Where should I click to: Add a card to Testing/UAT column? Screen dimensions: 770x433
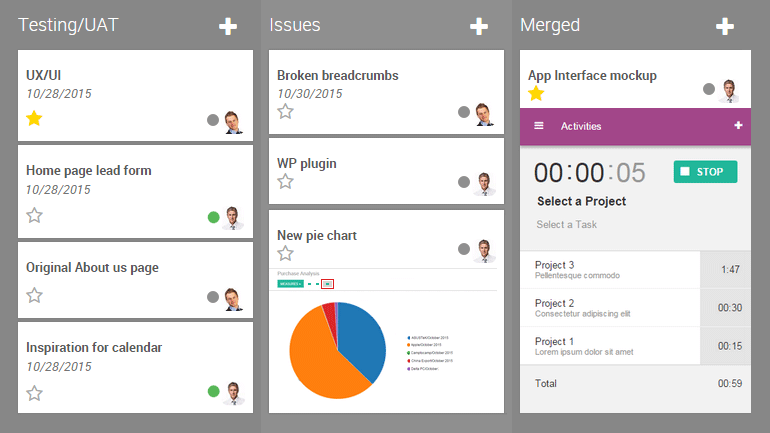pyautogui.click(x=228, y=26)
